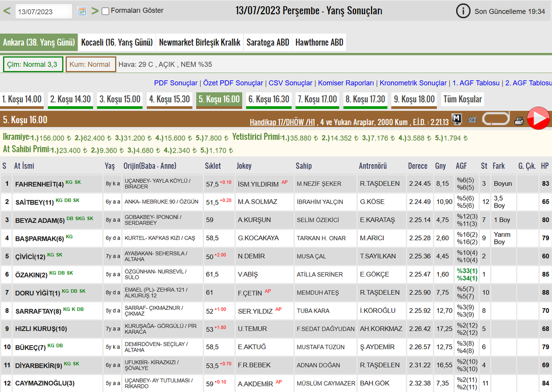The width and height of the screenshot is (552, 392).
Task: Open the Hawthorne ABD tab
Action: (x=319, y=42)
